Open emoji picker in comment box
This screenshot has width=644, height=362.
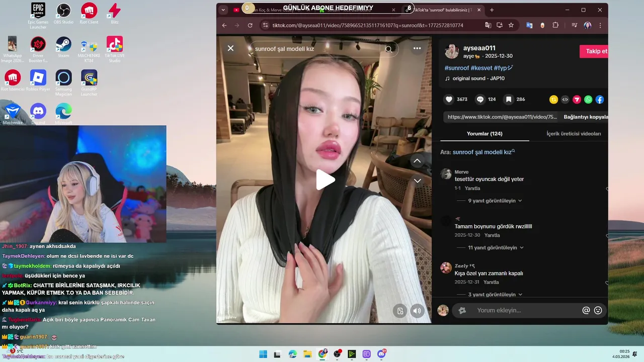598,310
